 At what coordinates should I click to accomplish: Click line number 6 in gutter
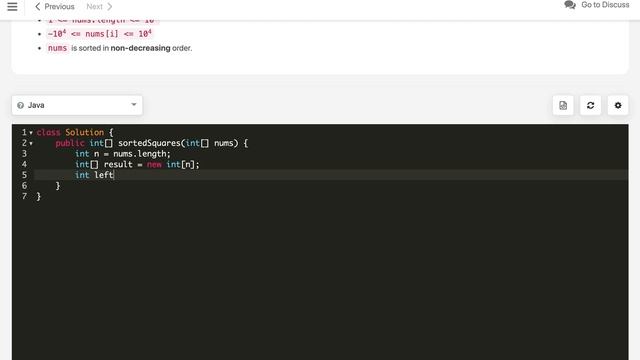24,186
